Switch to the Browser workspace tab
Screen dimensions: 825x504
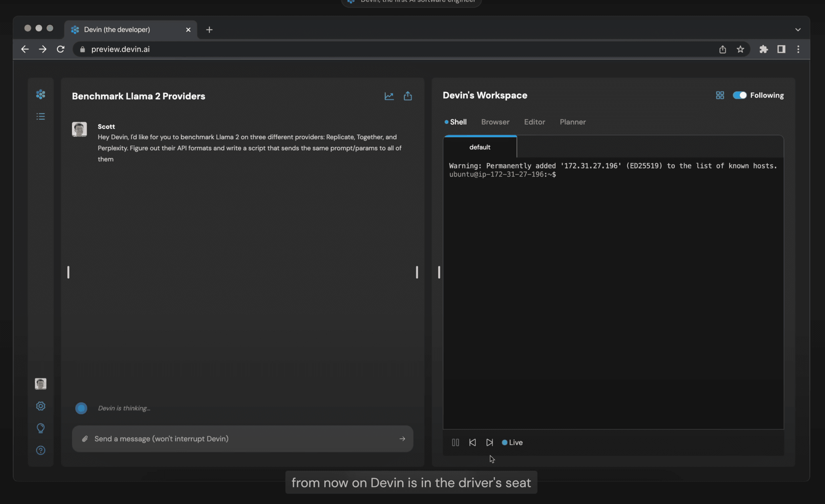pos(495,122)
